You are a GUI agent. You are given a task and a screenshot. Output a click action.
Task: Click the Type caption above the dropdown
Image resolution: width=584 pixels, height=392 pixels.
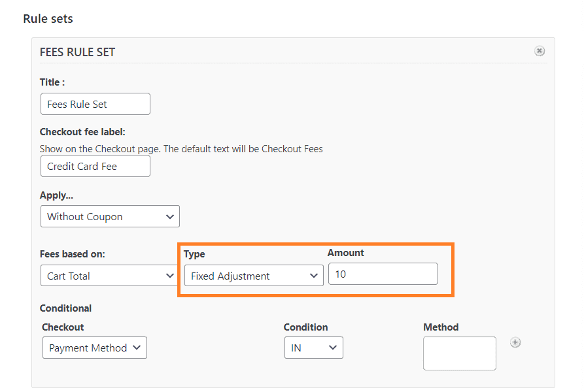(x=194, y=254)
